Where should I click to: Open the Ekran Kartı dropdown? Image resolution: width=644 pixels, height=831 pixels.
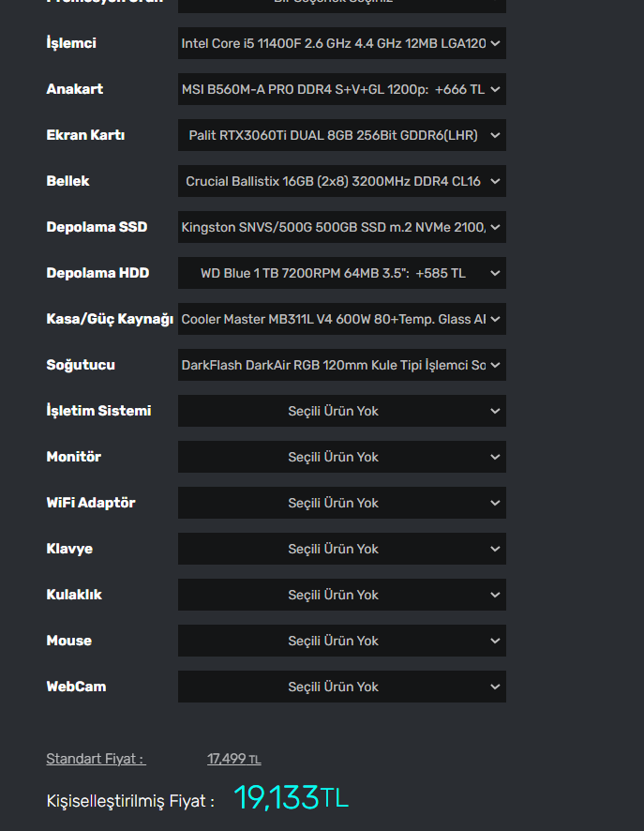(x=341, y=135)
